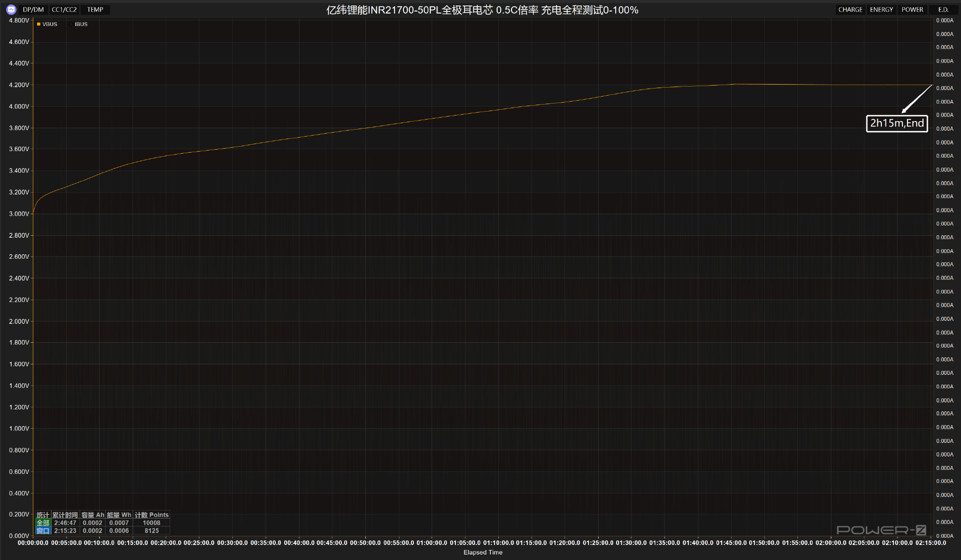
Task: Click the 3.000V label on voltage axis
Action: click(19, 214)
